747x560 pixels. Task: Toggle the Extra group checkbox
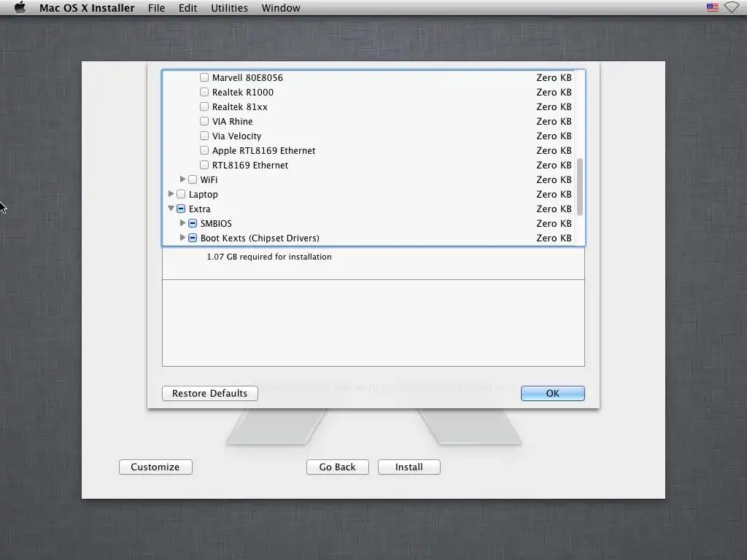click(181, 209)
